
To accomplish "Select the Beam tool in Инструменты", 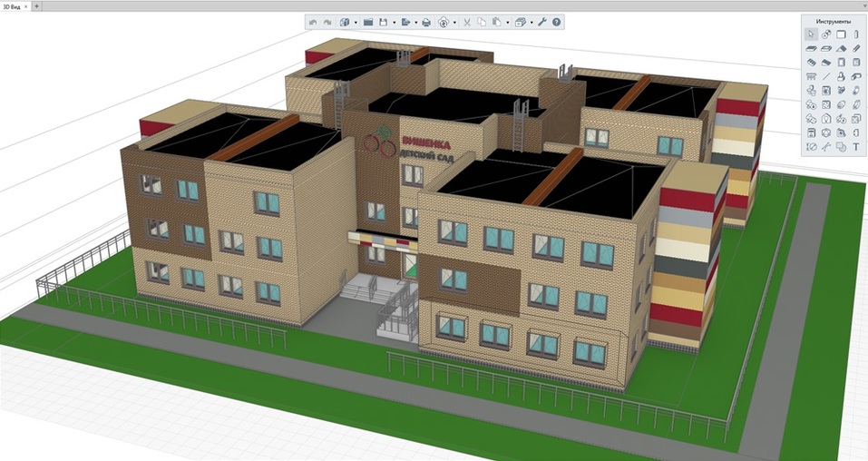I will pyautogui.click(x=856, y=49).
